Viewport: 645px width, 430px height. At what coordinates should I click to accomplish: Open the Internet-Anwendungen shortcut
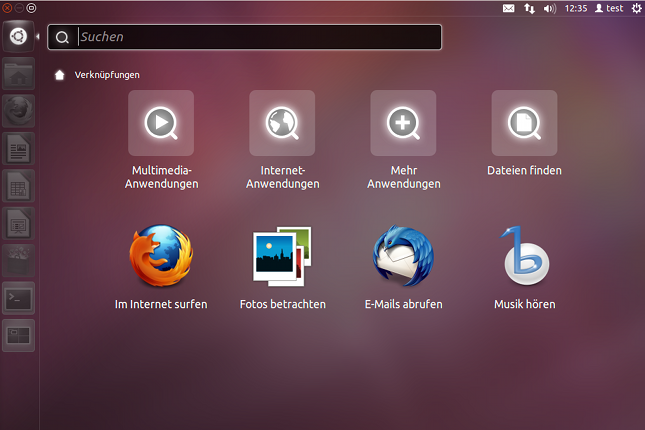point(282,140)
